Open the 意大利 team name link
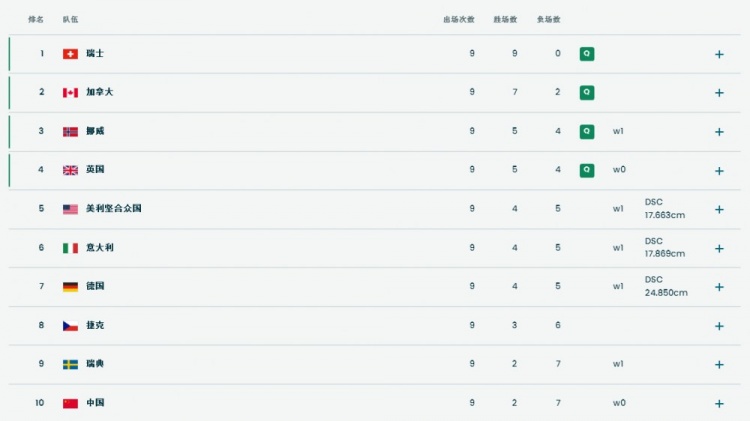This screenshot has height=421, width=750. [x=99, y=248]
